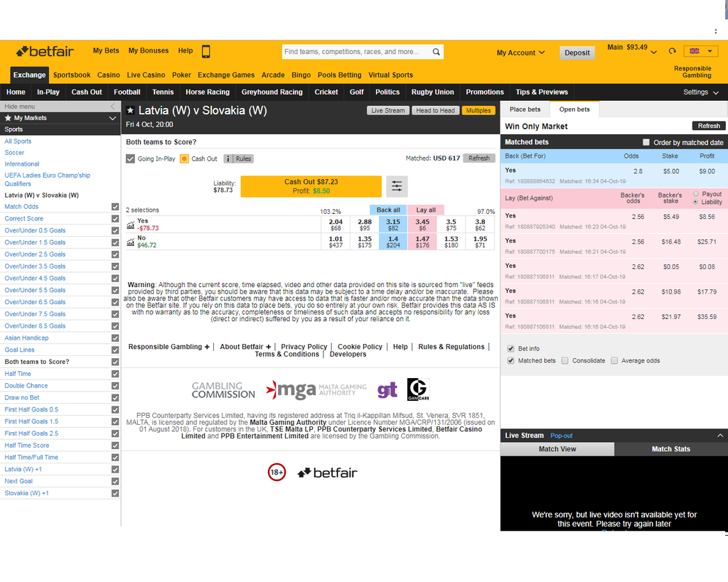Click the Back all button
The image size is (728, 582).
[x=388, y=210]
